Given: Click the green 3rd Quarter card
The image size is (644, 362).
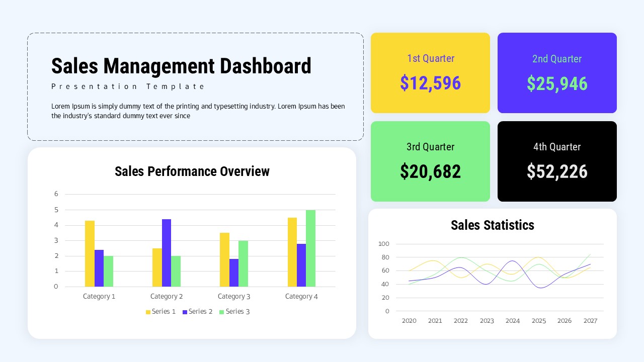Looking at the screenshot, I should click(430, 161).
